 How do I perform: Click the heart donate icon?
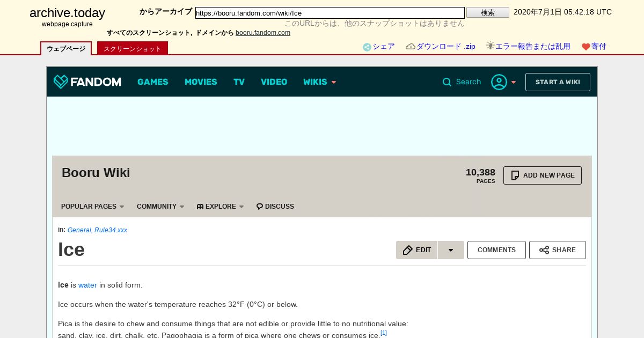(x=586, y=47)
